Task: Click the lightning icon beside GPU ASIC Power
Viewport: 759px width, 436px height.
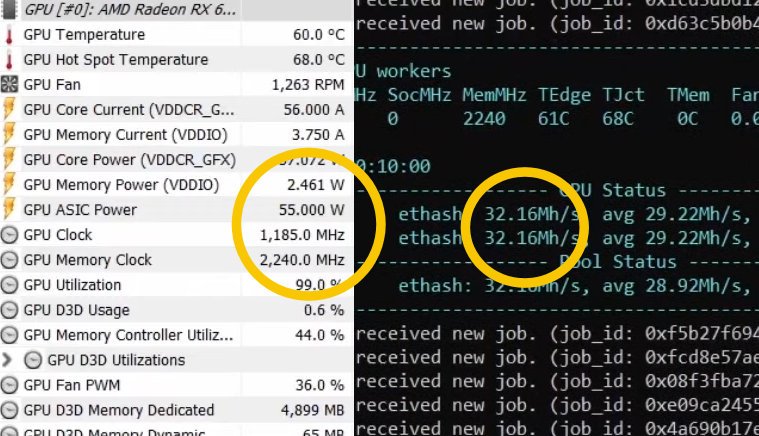Action: pos(11,210)
